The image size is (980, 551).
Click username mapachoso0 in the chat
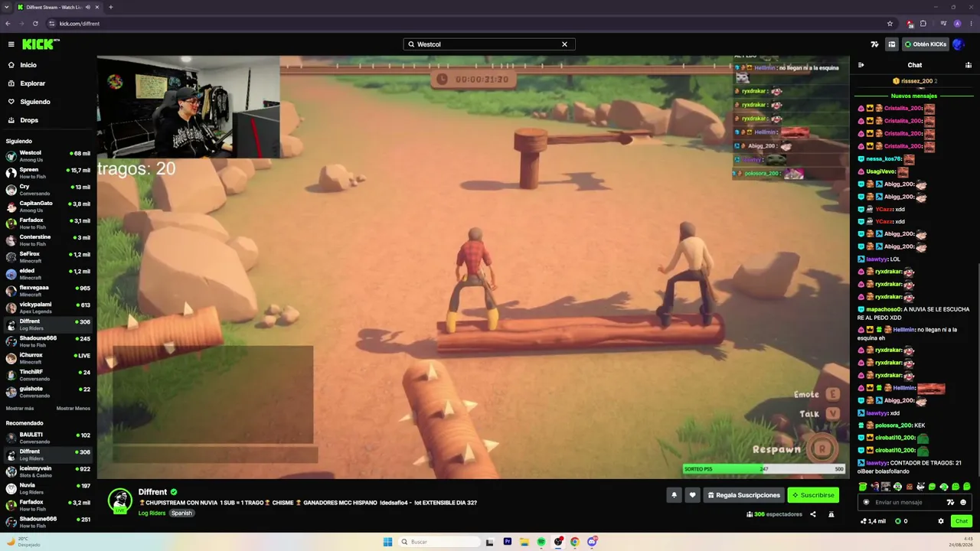(885, 309)
